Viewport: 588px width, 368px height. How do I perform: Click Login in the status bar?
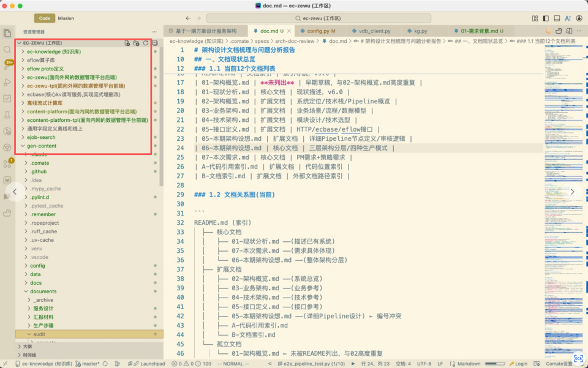(x=518, y=364)
